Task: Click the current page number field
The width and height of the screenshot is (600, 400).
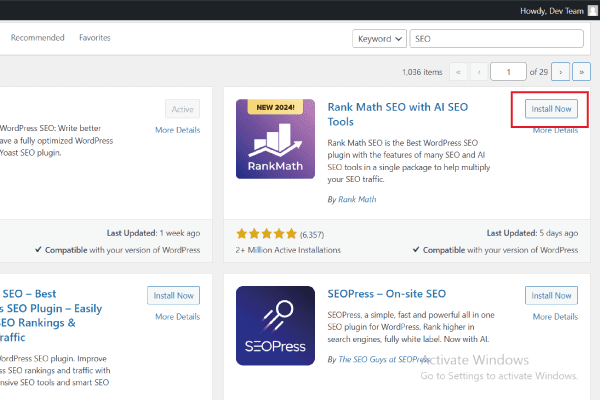Action: pos(508,72)
